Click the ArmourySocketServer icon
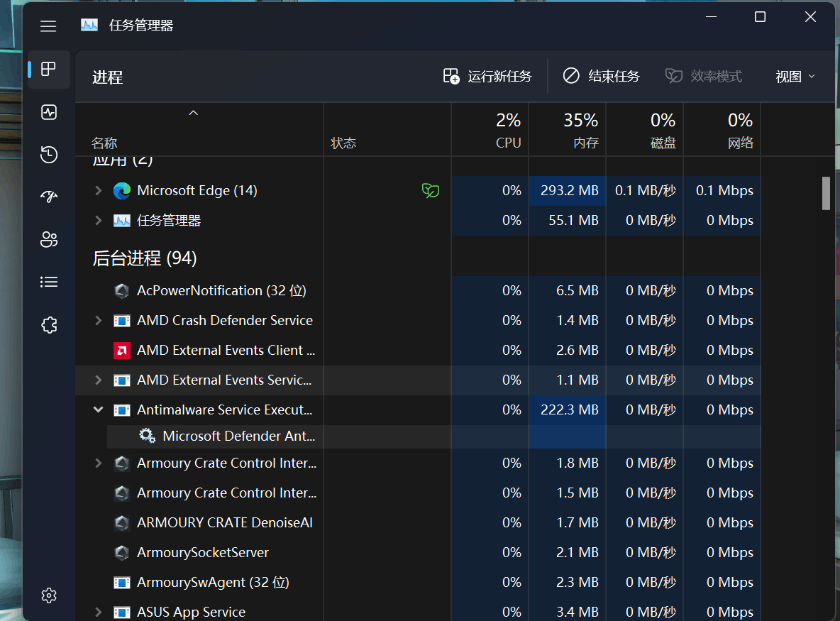The width and height of the screenshot is (840, 621). coord(122,552)
